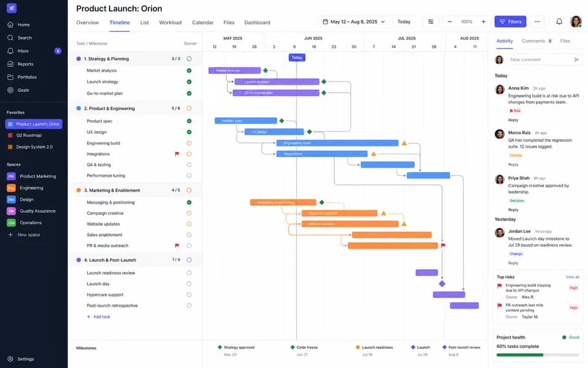Switch to the List tab
The image size is (588, 368).
click(x=145, y=23)
